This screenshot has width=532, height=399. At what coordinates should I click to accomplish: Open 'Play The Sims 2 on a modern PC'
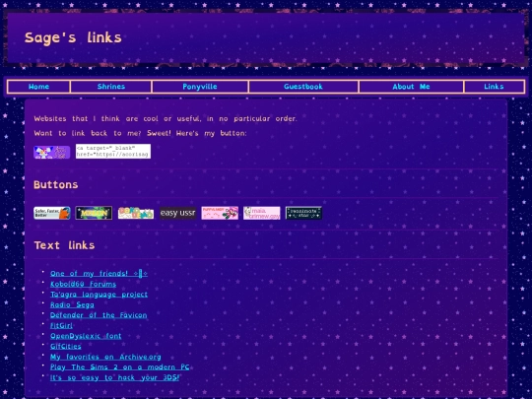click(120, 367)
